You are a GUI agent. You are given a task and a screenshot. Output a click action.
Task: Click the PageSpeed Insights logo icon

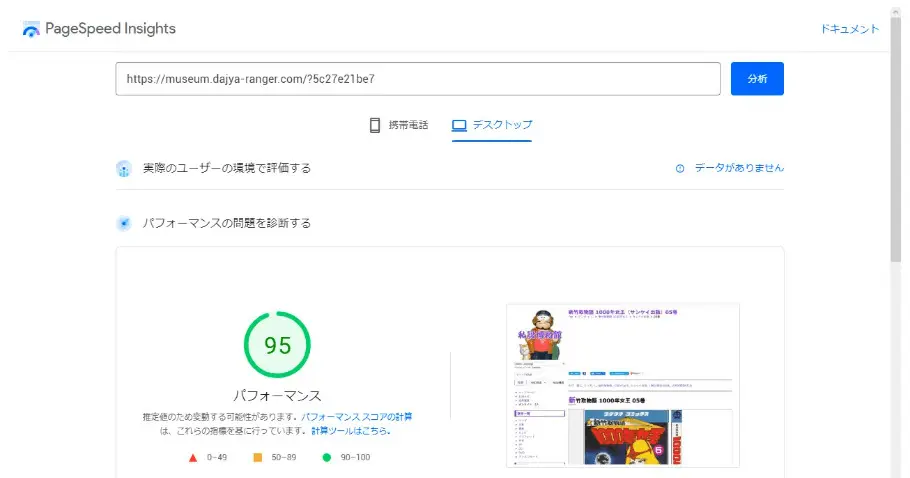[31, 29]
